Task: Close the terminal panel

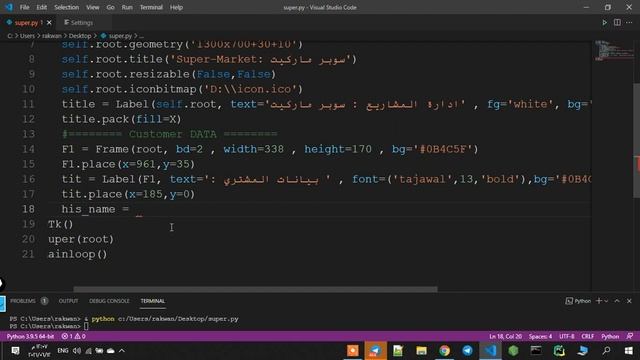Action: [629, 301]
